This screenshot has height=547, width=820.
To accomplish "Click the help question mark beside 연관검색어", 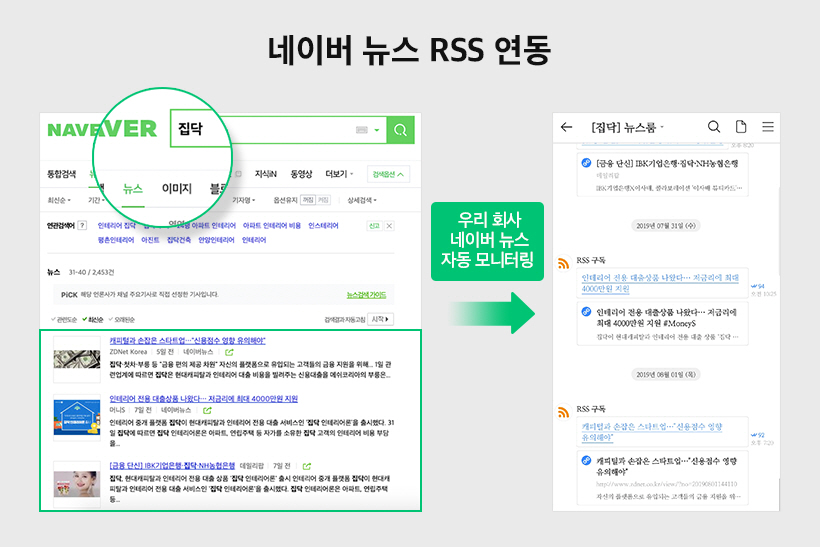I will (82, 226).
